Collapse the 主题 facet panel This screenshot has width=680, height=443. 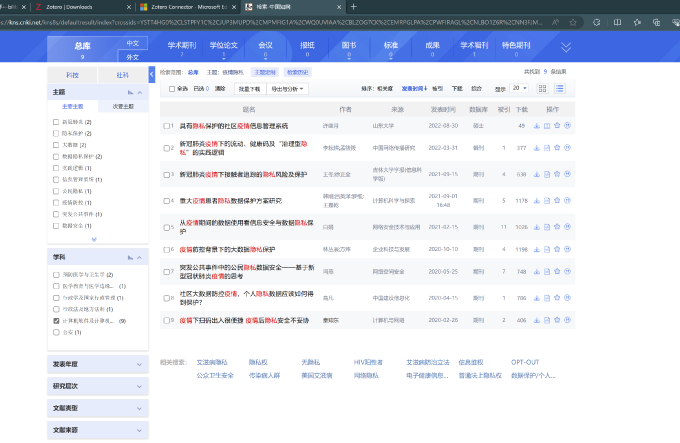click(x=140, y=92)
